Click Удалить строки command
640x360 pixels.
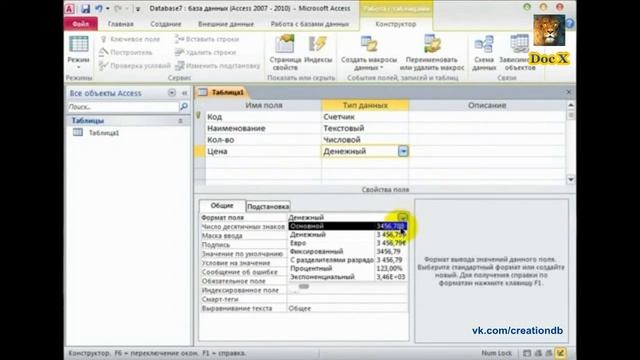click(x=206, y=52)
